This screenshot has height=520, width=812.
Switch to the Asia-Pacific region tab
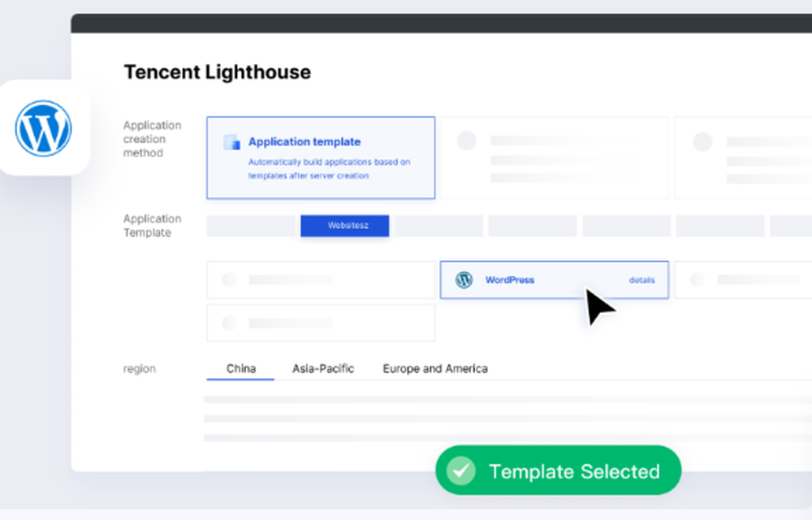pos(322,368)
